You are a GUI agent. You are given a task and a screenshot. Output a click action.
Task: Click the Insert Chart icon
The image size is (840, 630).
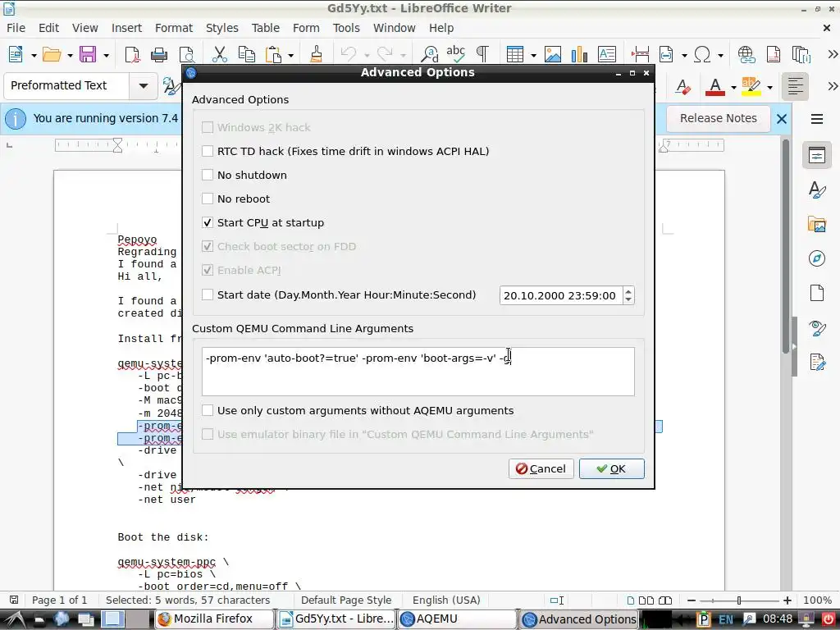(x=579, y=54)
